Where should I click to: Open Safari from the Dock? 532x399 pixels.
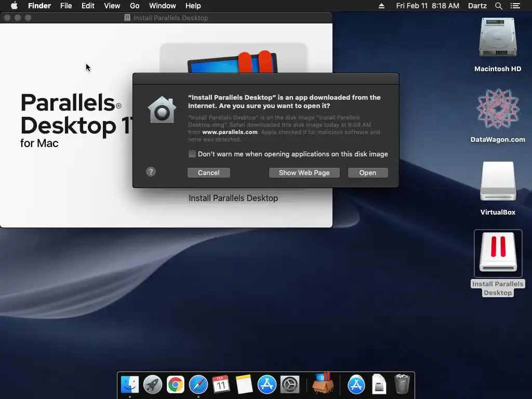tap(198, 384)
